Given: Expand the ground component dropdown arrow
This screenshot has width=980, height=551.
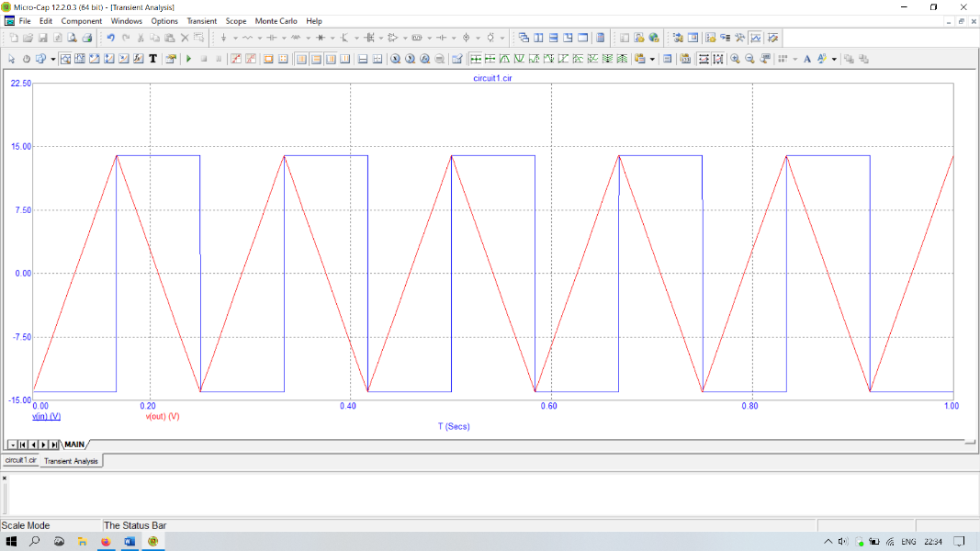Looking at the screenshot, I should pyautogui.click(x=235, y=38).
